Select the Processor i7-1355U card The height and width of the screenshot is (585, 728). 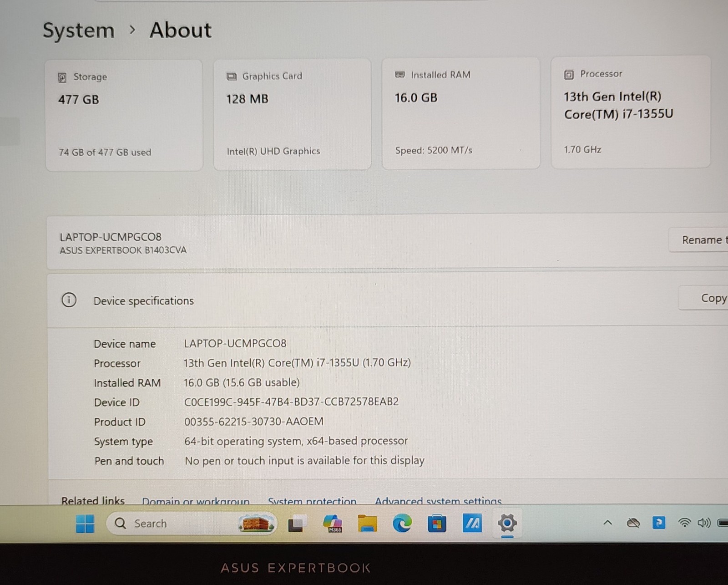pos(631,112)
